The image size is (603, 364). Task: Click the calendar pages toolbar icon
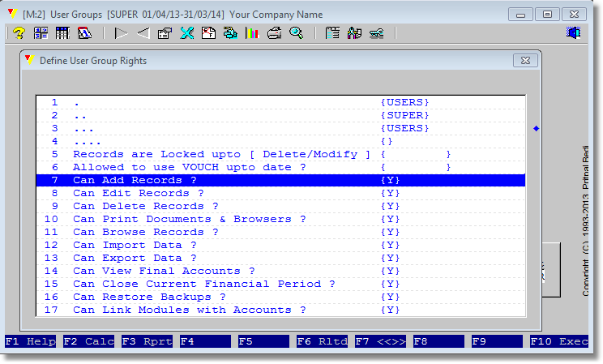[84, 33]
